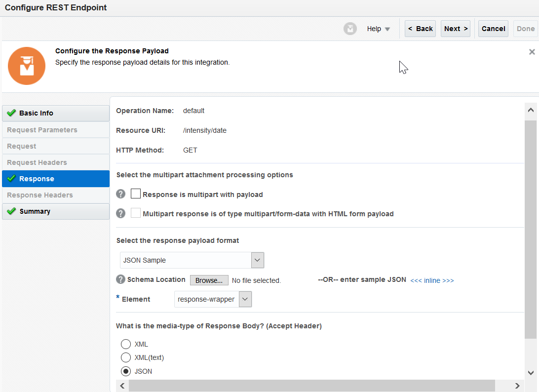
Task: Expand the response-wrapper Element dropdown
Action: pos(245,299)
